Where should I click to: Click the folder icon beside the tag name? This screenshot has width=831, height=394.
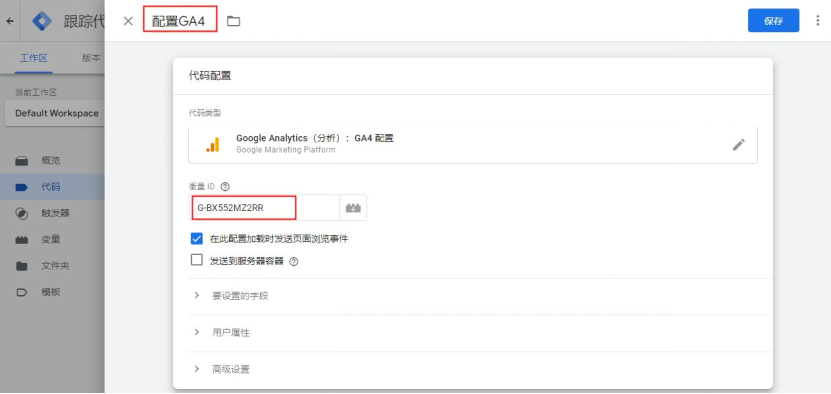point(233,21)
